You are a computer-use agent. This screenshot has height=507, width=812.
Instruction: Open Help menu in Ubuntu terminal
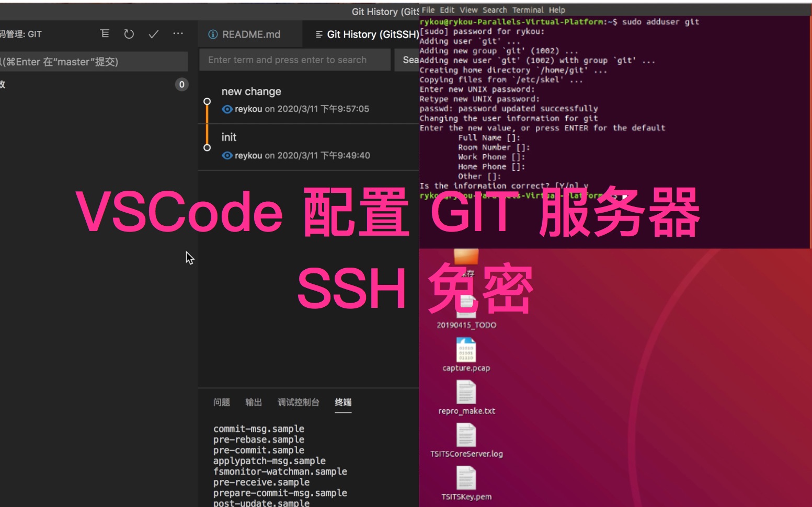557,10
